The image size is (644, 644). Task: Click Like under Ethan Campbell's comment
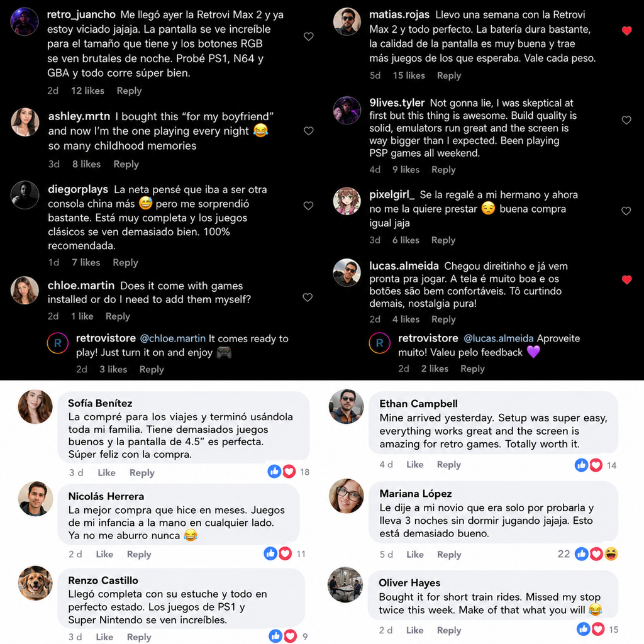[415, 465]
